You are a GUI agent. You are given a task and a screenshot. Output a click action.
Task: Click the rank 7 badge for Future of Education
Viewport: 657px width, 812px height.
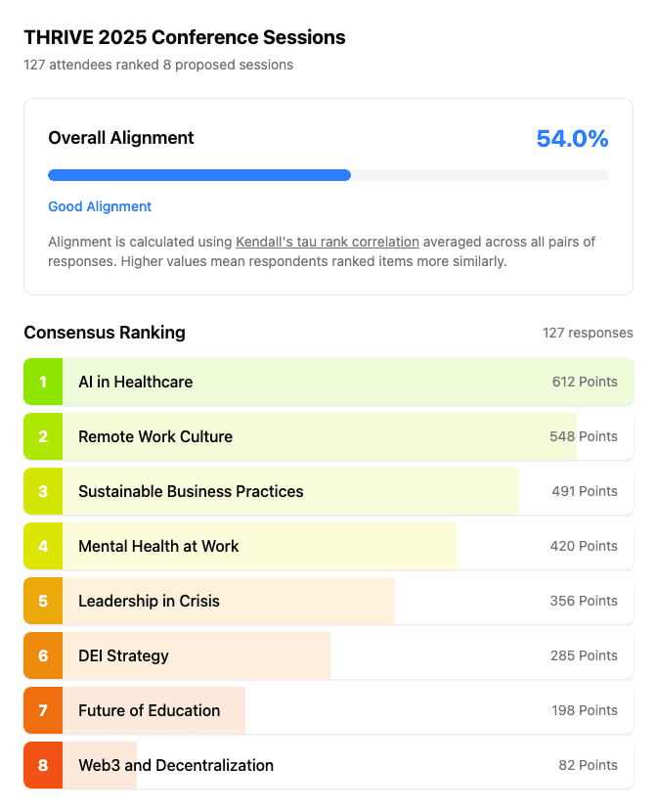pos(41,710)
